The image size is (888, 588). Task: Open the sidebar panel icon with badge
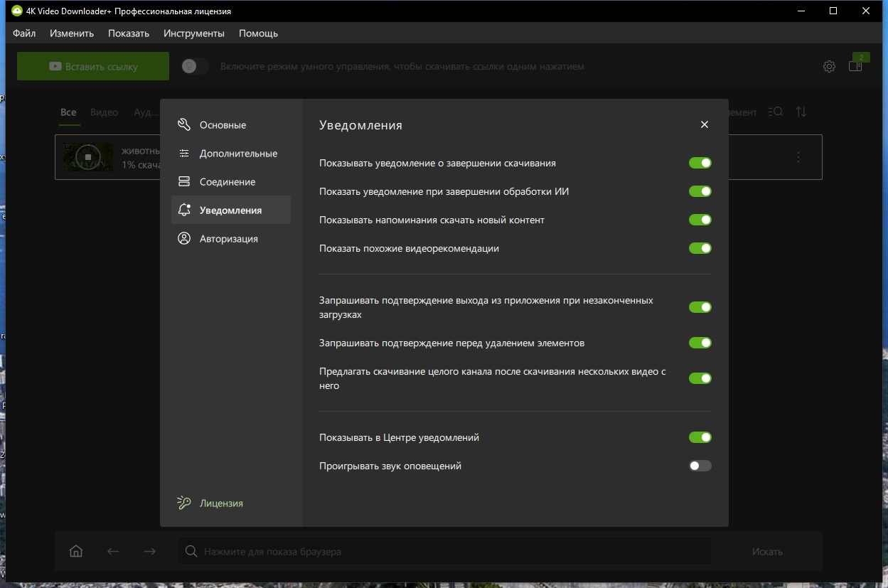(855, 66)
